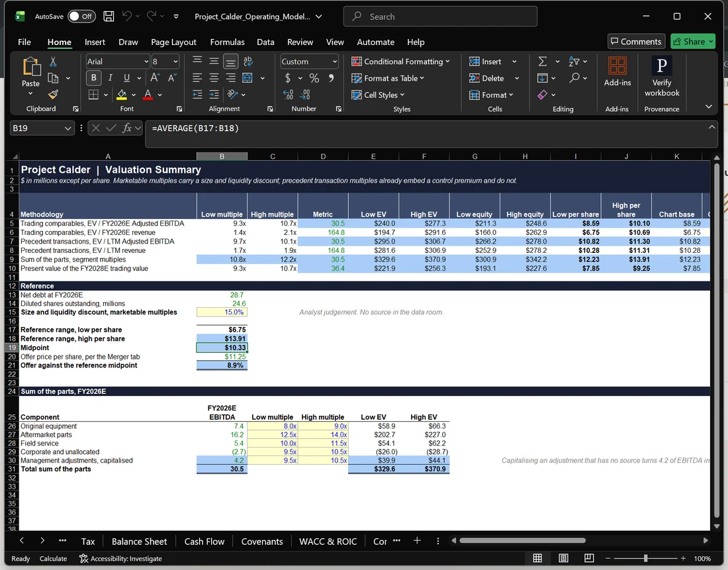Expand the Paste options arrow
Screen dimensions: 728x570
click(30, 94)
